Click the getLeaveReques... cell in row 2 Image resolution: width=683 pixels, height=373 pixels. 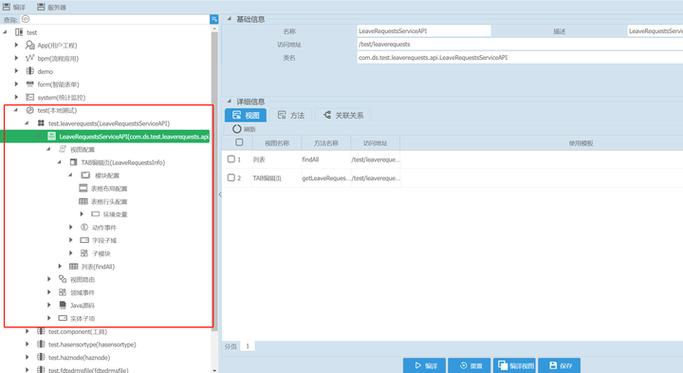click(325, 178)
